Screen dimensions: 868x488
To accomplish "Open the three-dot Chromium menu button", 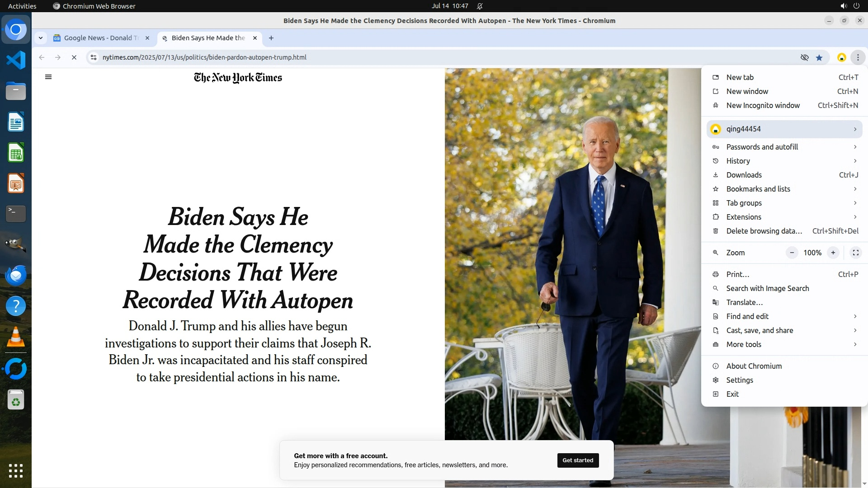I will pos(858,57).
